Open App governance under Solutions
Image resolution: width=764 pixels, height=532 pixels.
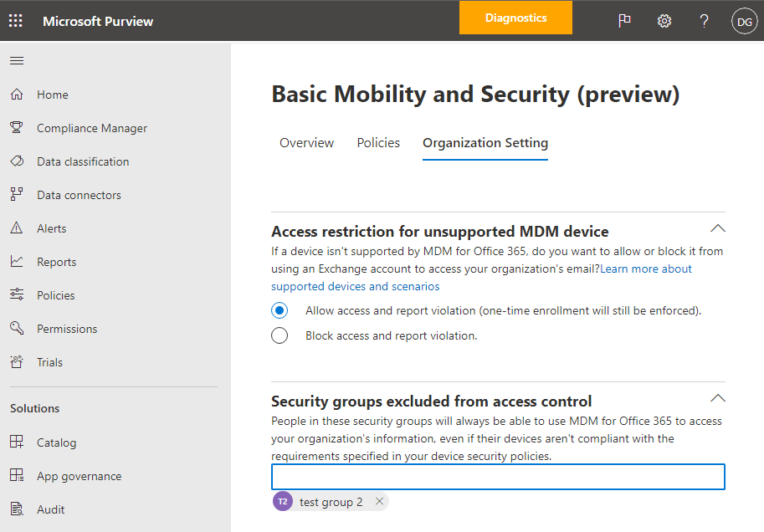point(79,477)
